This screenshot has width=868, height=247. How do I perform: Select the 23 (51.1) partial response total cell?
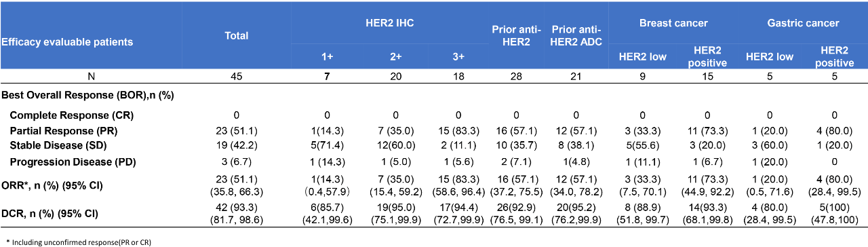(237, 129)
